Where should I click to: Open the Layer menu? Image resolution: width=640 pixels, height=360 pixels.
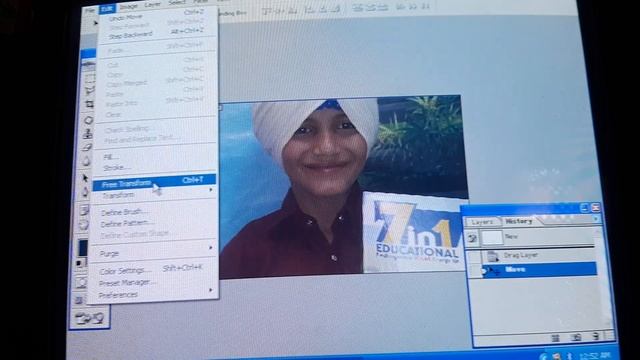click(152, 4)
